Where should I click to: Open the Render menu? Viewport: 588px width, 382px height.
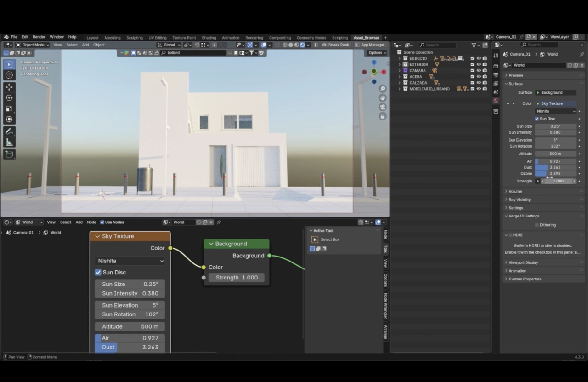39,37
